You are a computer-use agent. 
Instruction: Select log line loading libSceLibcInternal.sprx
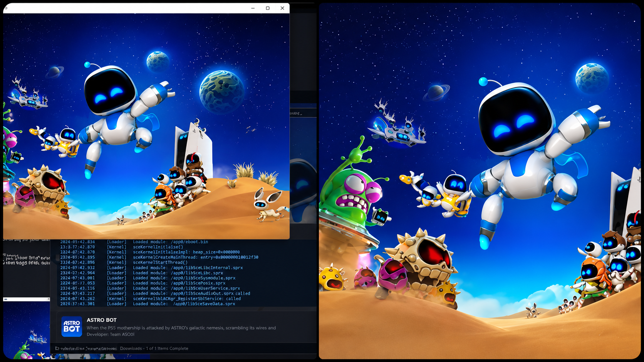coord(151,268)
